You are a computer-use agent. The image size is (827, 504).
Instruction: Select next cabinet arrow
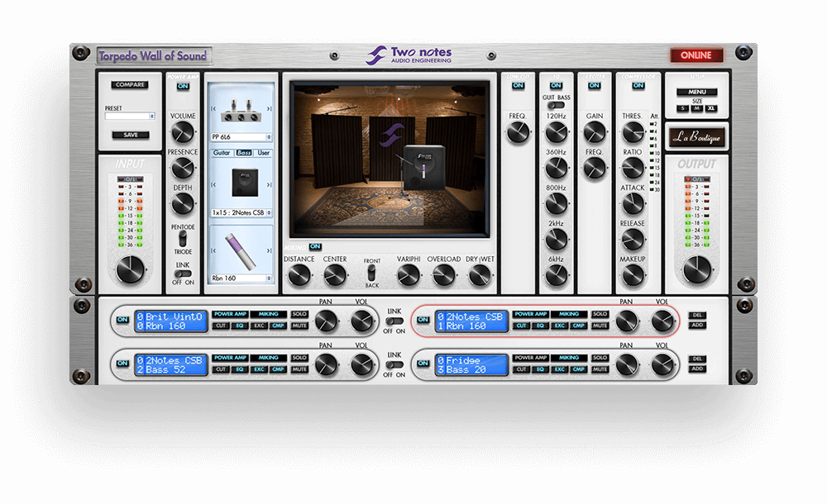click(269, 185)
